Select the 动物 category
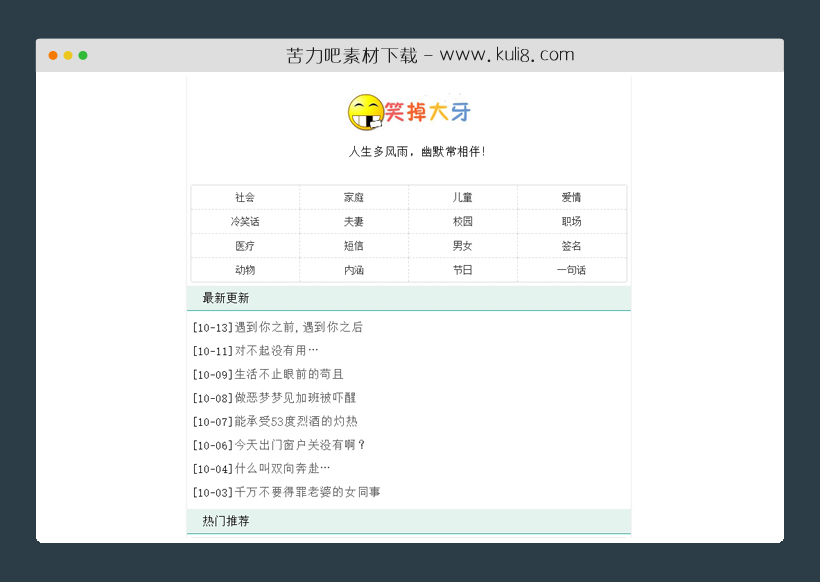This screenshot has width=820, height=582. point(244,270)
